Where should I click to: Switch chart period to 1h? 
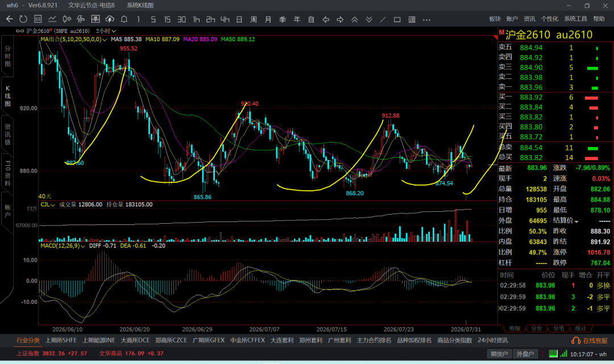point(196,19)
